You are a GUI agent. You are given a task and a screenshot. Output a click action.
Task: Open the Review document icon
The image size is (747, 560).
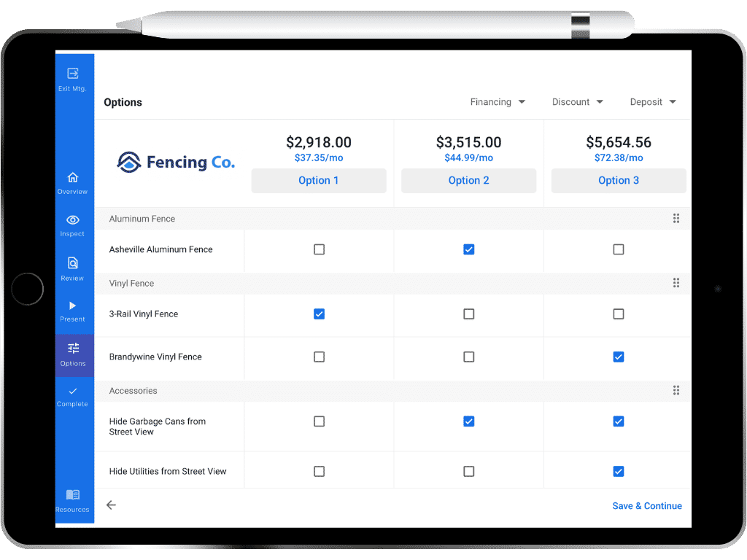pos(72,262)
